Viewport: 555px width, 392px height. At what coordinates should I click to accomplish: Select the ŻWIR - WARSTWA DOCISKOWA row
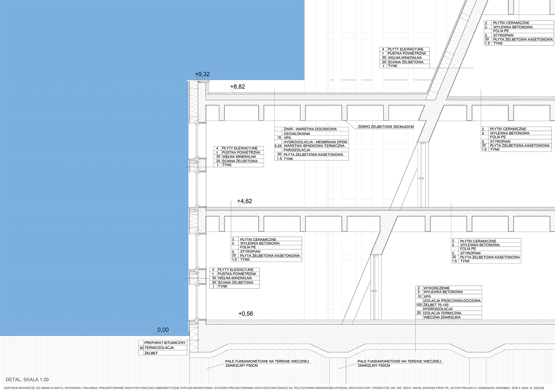coord(310,129)
